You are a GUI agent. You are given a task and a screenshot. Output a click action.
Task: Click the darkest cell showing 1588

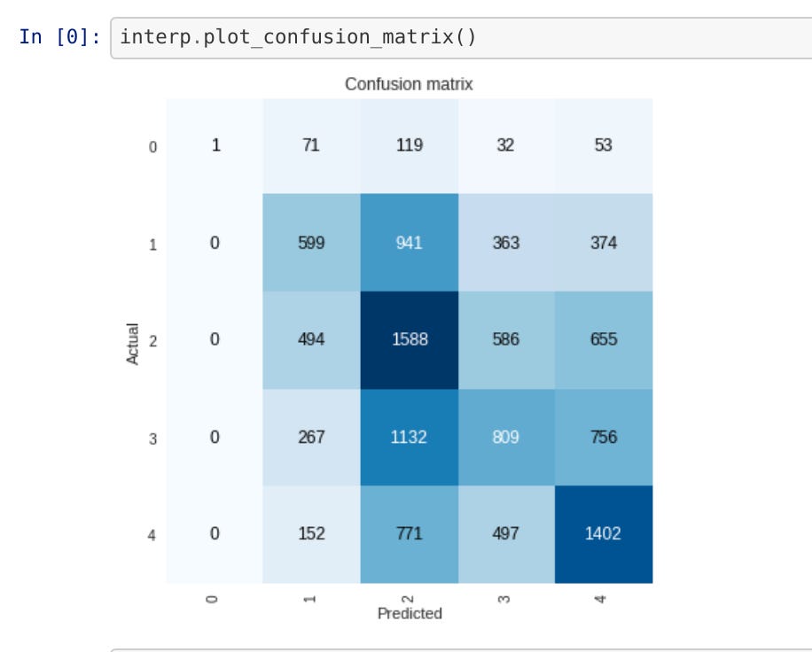pyautogui.click(x=410, y=340)
